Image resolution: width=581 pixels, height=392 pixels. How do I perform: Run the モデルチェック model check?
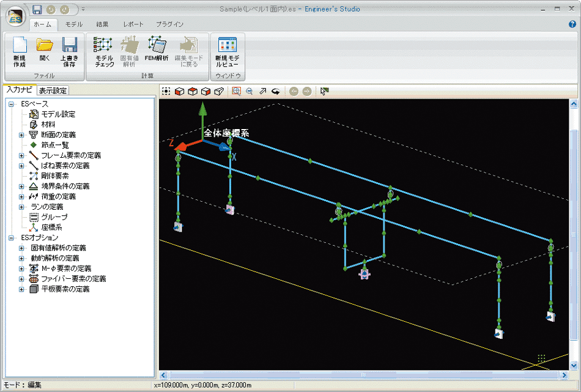103,52
